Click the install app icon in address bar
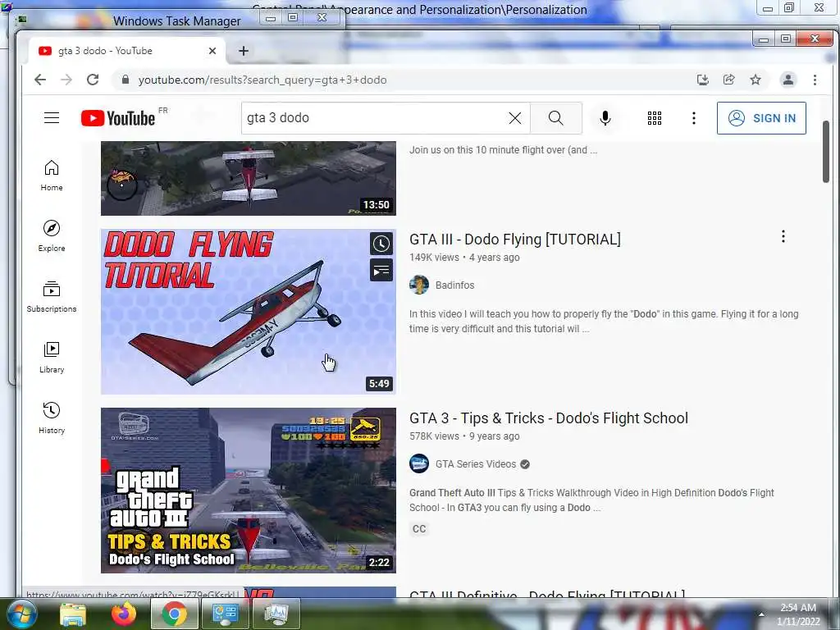The width and height of the screenshot is (840, 630). pos(703,80)
